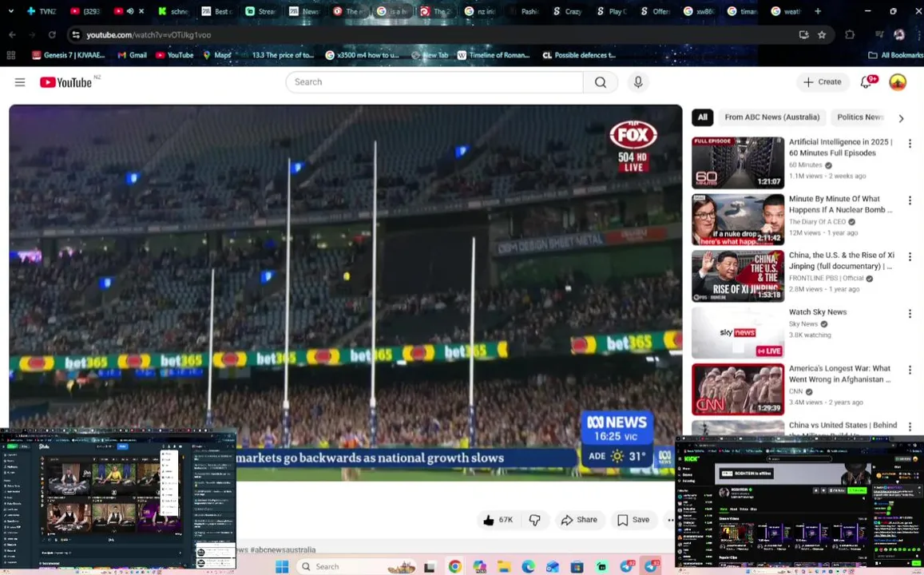Image resolution: width=924 pixels, height=575 pixels.
Task: Open the Gmail bookmark
Action: pos(132,55)
